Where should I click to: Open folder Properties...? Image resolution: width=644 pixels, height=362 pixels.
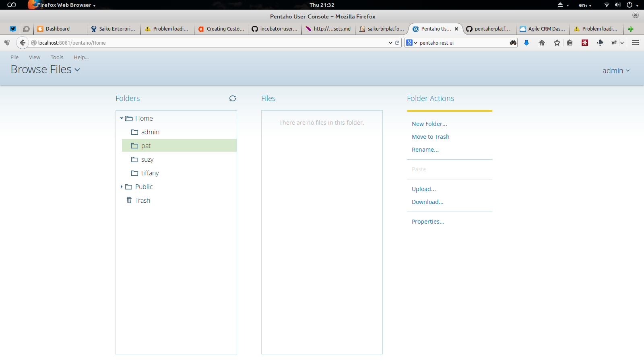[x=428, y=222]
